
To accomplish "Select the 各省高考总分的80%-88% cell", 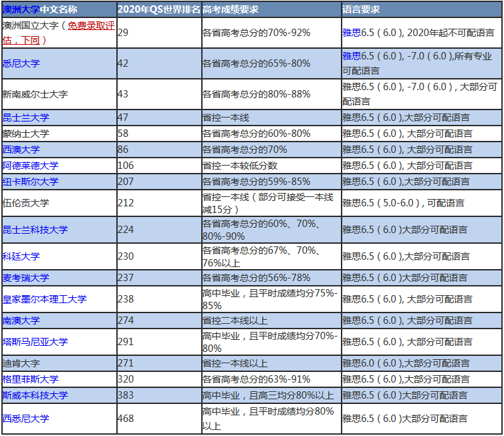I will [271, 94].
